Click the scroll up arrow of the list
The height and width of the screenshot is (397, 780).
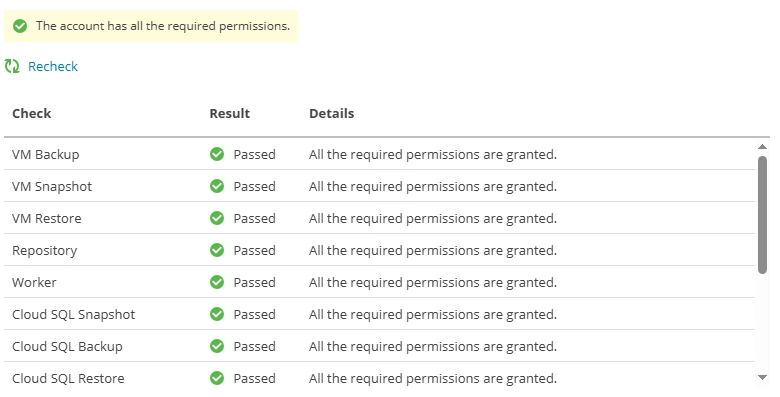(x=762, y=146)
